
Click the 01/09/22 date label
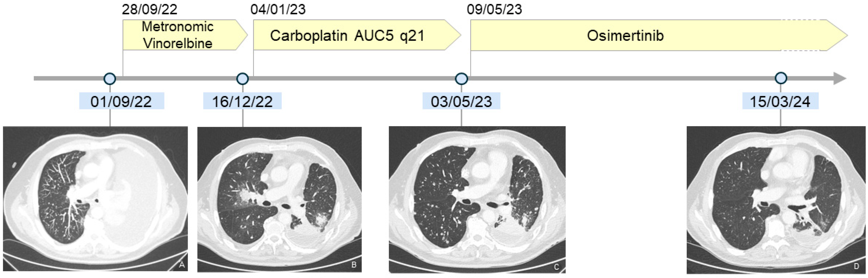121,101
